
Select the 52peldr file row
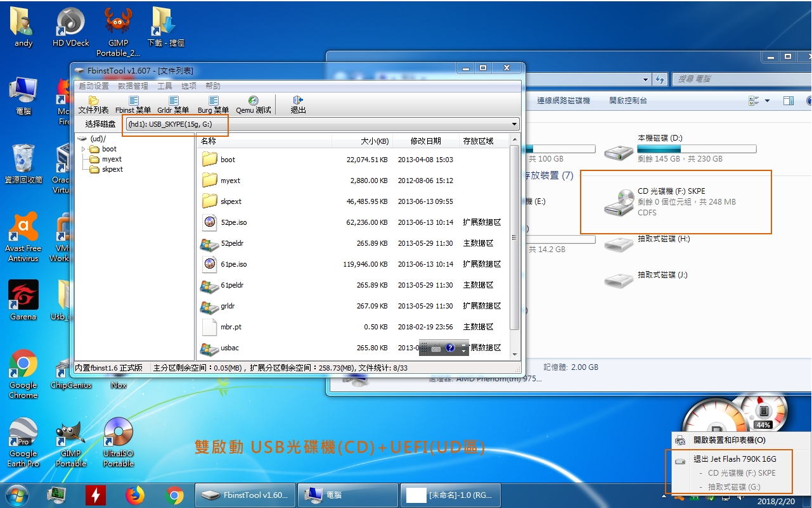(x=355, y=243)
